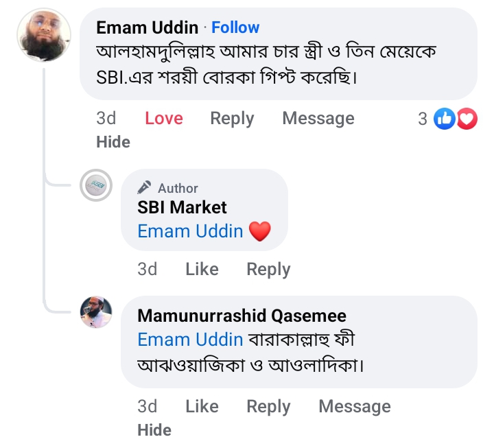Hide Mamunurrashid Qasemee's reply
The height and width of the screenshot is (448, 494).
pos(154,430)
